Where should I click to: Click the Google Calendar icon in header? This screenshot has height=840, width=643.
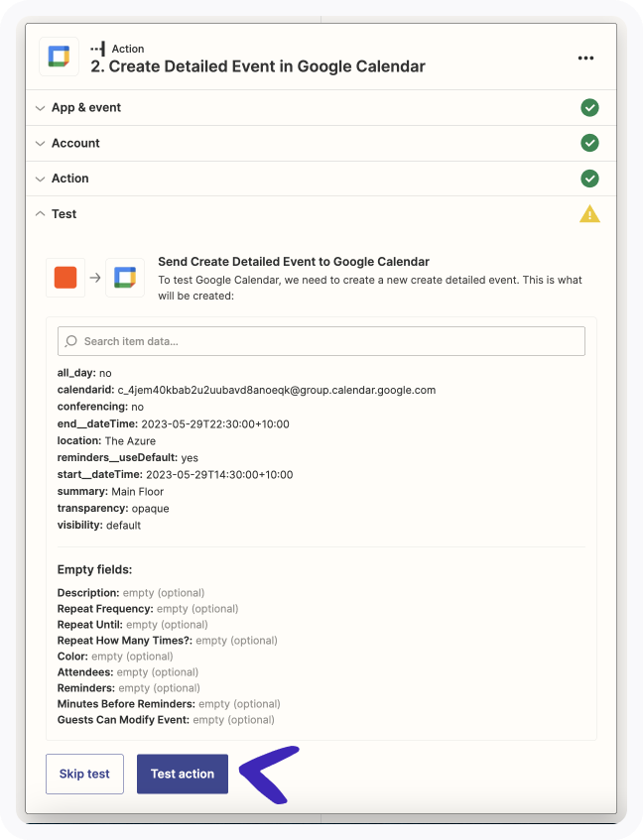59,57
